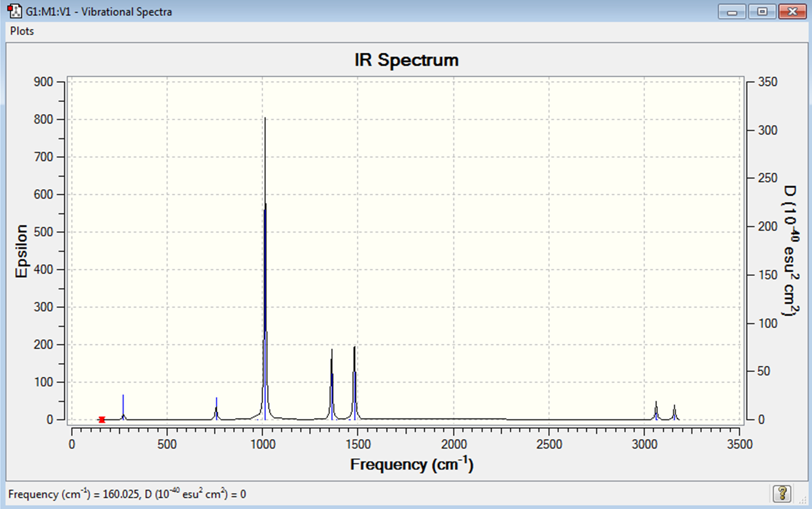Click the tallest peak near 1000 cm-1

[x=265, y=268]
